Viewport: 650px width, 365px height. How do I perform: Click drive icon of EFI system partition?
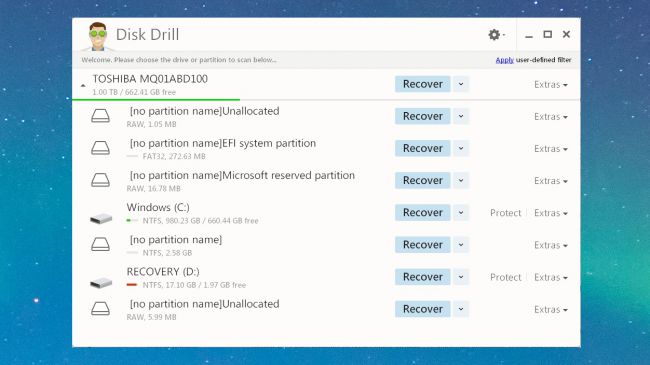[100, 148]
